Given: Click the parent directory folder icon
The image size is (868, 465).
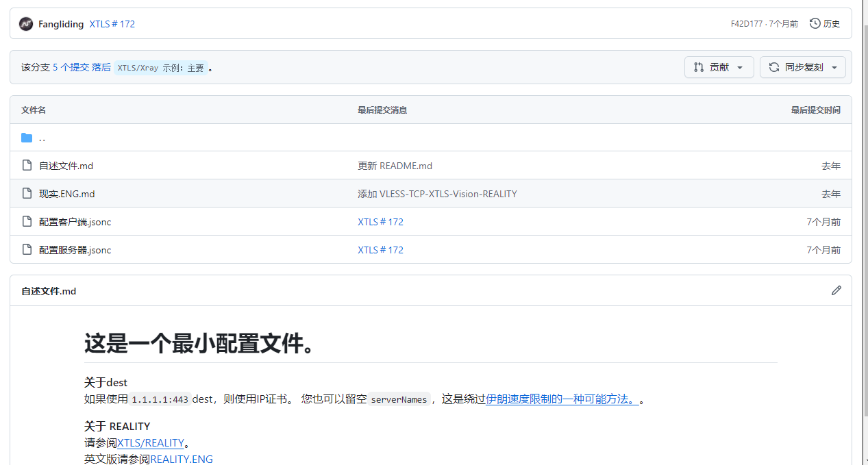Looking at the screenshot, I should click(27, 138).
